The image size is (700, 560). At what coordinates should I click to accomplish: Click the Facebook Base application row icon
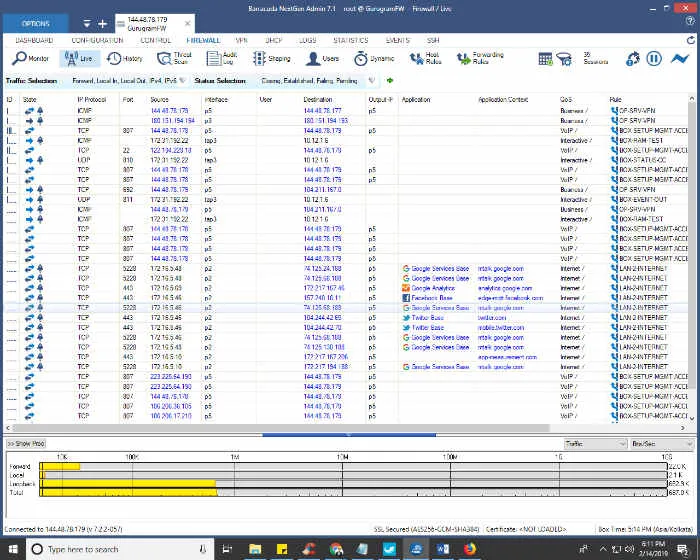[x=406, y=298]
